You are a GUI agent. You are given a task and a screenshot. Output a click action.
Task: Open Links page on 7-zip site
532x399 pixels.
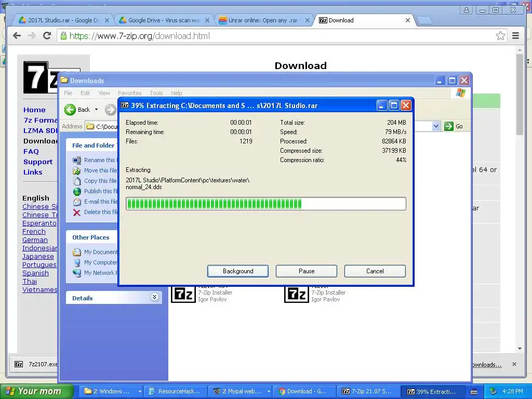(33, 172)
